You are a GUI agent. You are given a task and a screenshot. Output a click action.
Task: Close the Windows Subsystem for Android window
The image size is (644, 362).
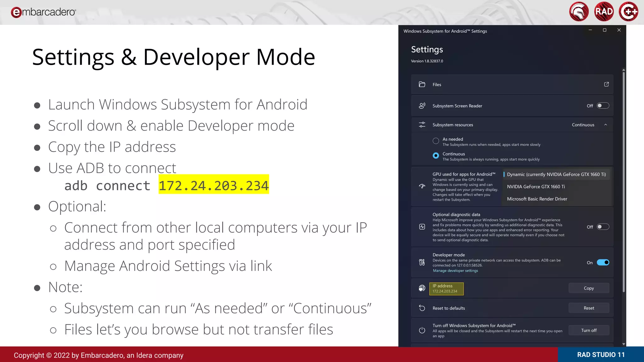click(619, 30)
